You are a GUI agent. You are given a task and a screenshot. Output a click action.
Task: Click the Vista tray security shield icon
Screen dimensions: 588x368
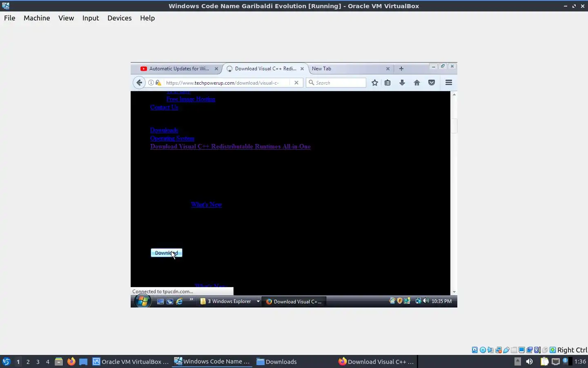(x=400, y=301)
